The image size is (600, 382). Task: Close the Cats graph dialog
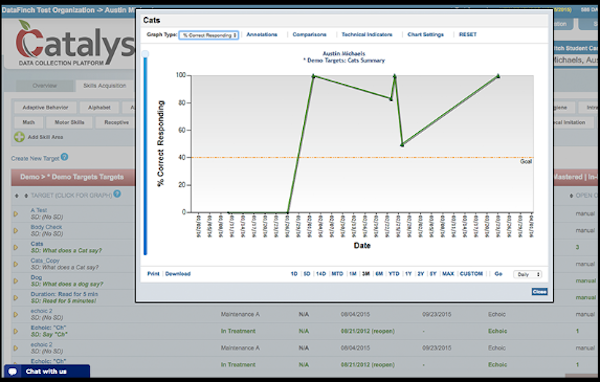tap(540, 292)
